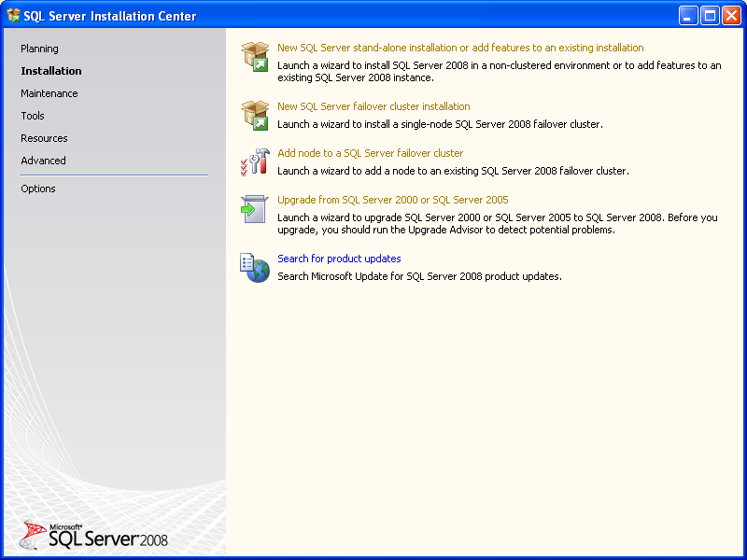Open the Planning section
Image resolution: width=747 pixels, height=560 pixels.
tap(39, 49)
